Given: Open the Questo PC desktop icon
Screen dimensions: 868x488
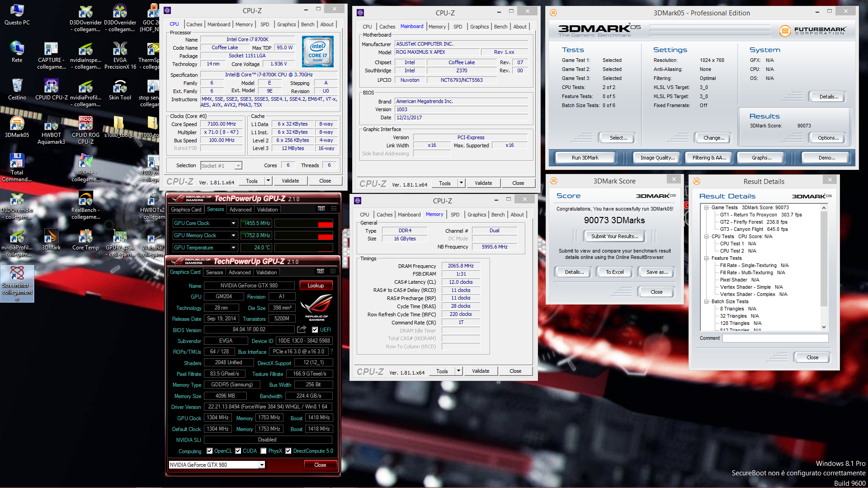Looking at the screenshot, I should tap(17, 14).
